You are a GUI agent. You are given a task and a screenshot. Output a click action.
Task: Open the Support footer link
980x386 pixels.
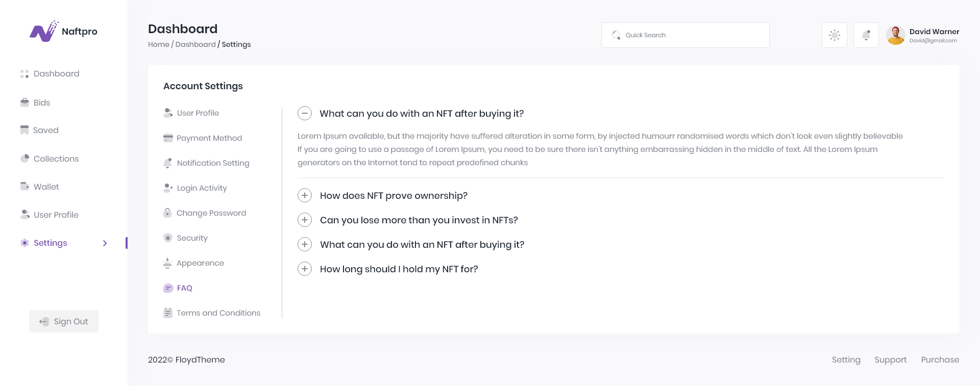coord(890,359)
